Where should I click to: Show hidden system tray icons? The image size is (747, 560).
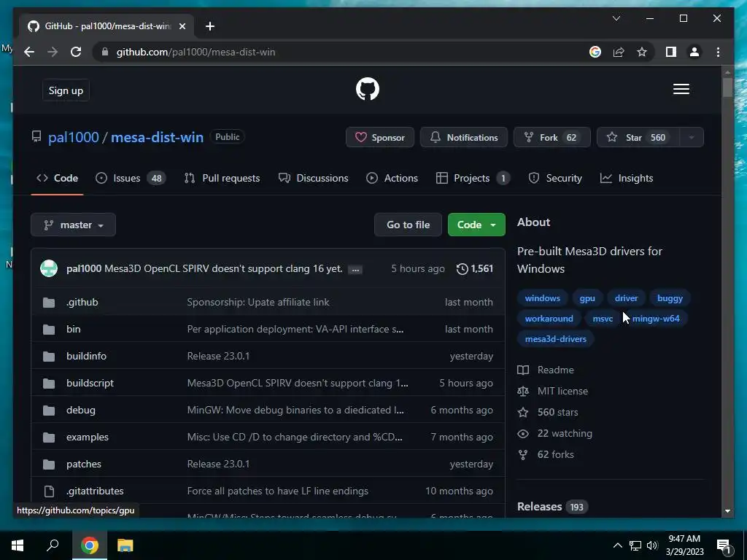[617, 545]
